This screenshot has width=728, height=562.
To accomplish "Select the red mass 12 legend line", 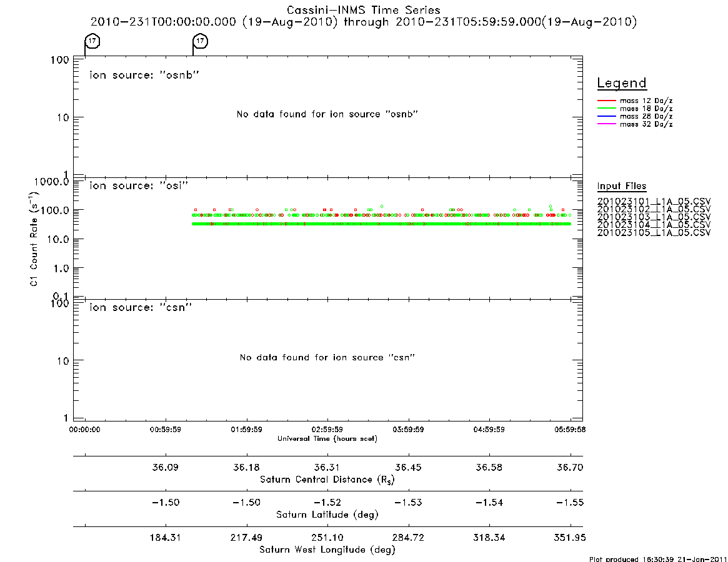I will coord(606,101).
